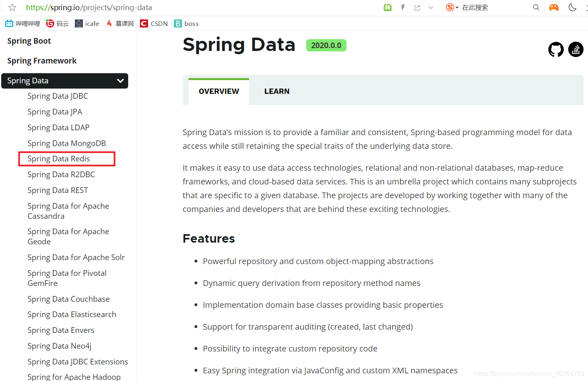The width and height of the screenshot is (588, 381).
Task: Open Spring Data for Apache Geode
Action: (x=68, y=236)
